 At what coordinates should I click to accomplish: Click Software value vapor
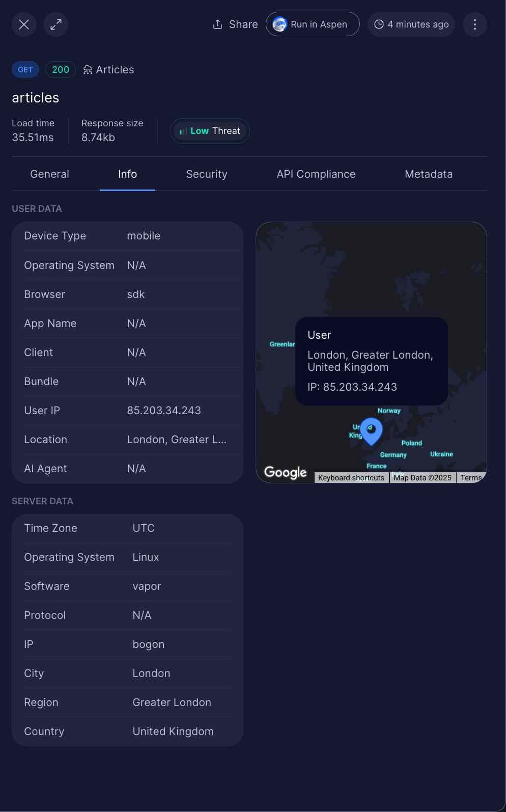pos(147,586)
